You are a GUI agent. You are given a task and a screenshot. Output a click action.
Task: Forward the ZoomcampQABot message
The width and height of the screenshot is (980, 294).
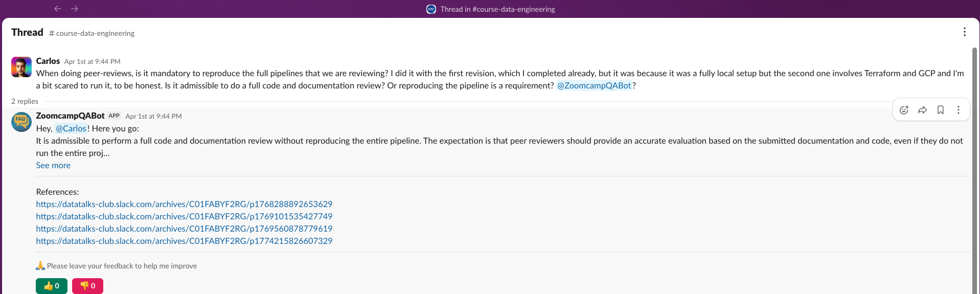pyautogui.click(x=922, y=110)
